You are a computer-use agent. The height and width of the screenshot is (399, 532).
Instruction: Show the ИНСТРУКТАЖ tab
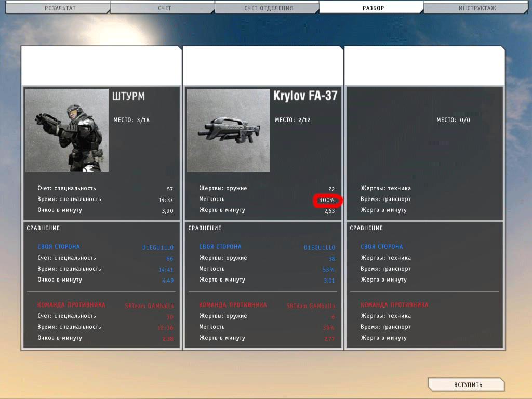pos(476,8)
